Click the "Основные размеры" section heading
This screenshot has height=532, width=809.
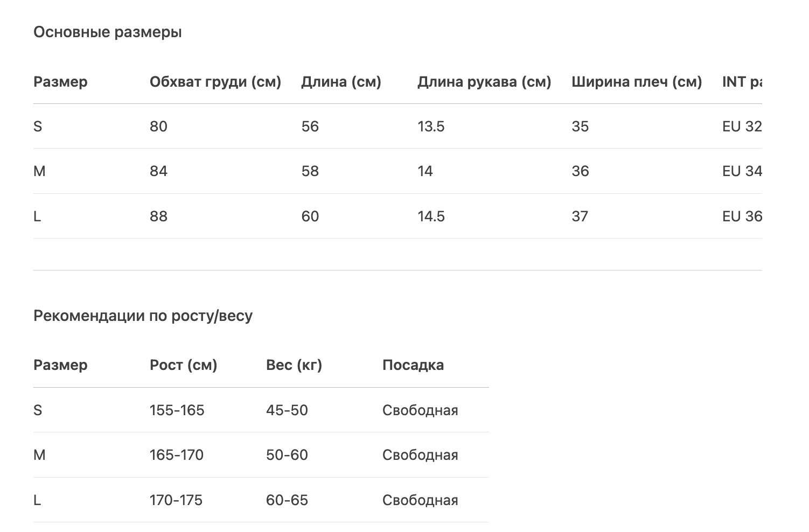[108, 32]
